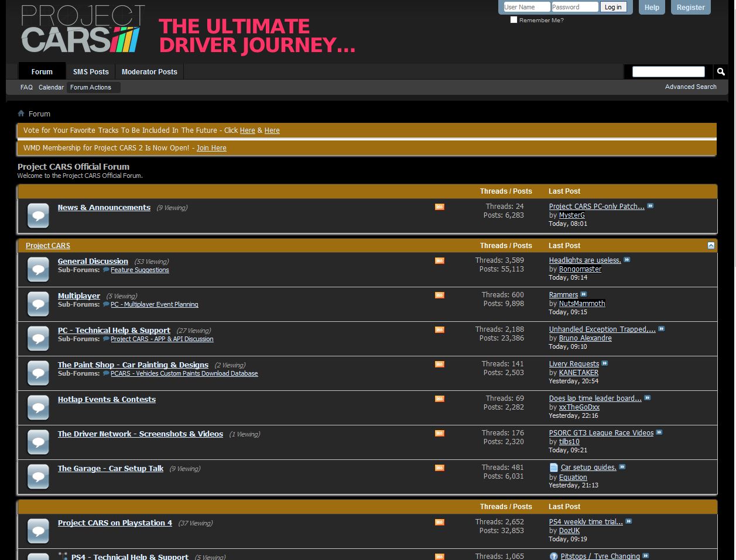Open RSS feed for Project CARS on Playstation 4
The height and width of the screenshot is (560, 736).
(x=440, y=523)
